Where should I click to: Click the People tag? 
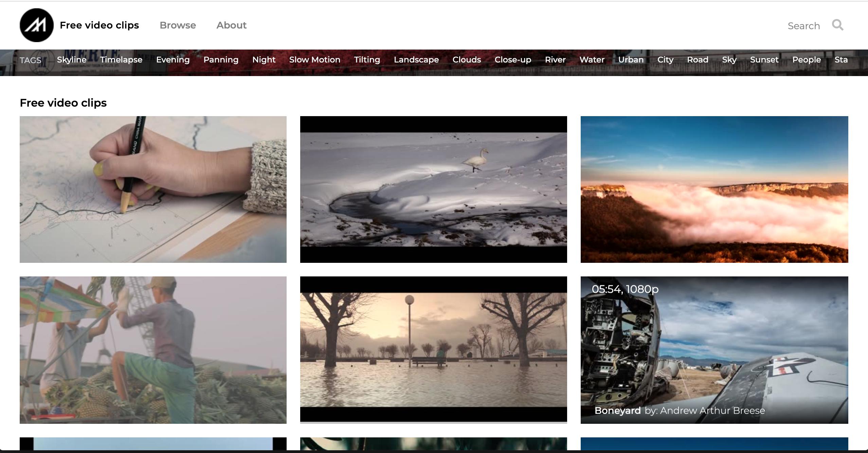(x=806, y=60)
